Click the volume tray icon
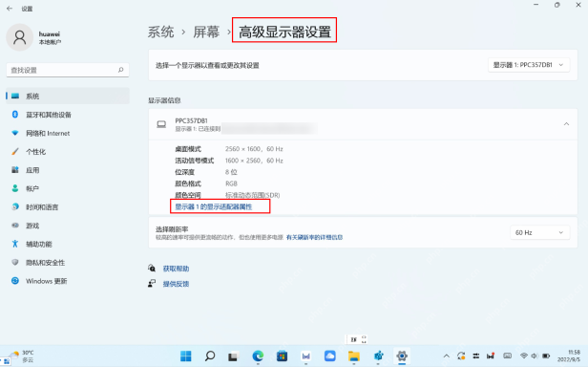Screen dimensions: 588x367 point(535,356)
